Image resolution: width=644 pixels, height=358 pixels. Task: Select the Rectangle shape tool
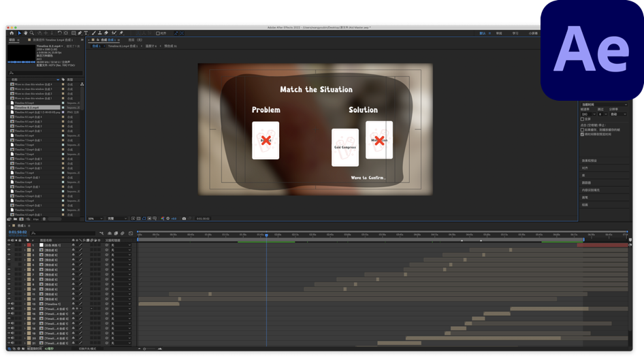[74, 33]
